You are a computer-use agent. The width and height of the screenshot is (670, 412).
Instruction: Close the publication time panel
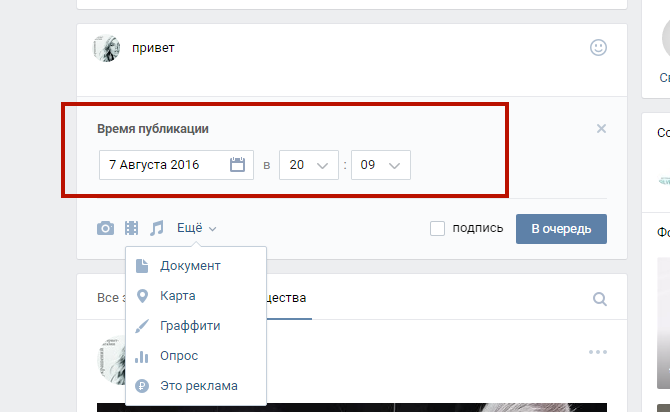tap(601, 129)
